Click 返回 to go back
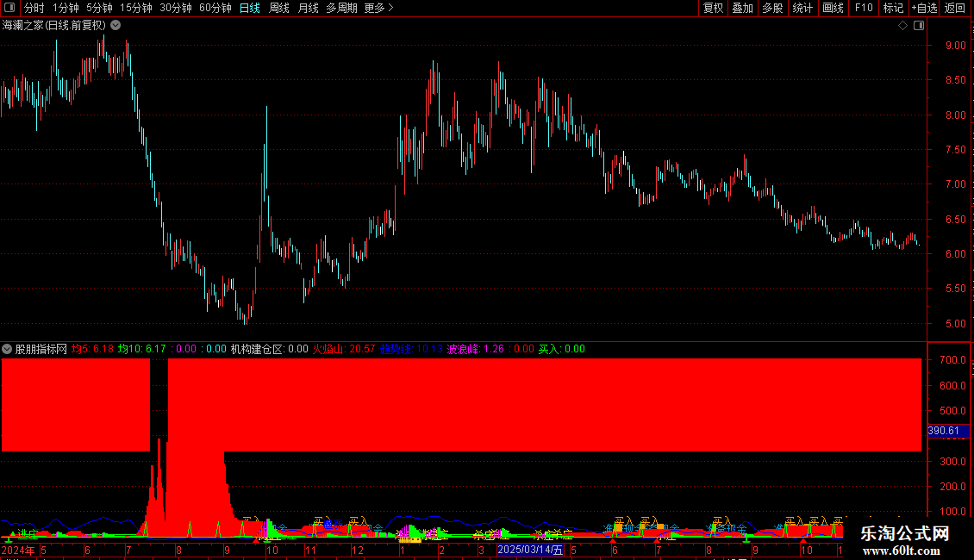Viewport: 974px width, 560px height. click(955, 8)
